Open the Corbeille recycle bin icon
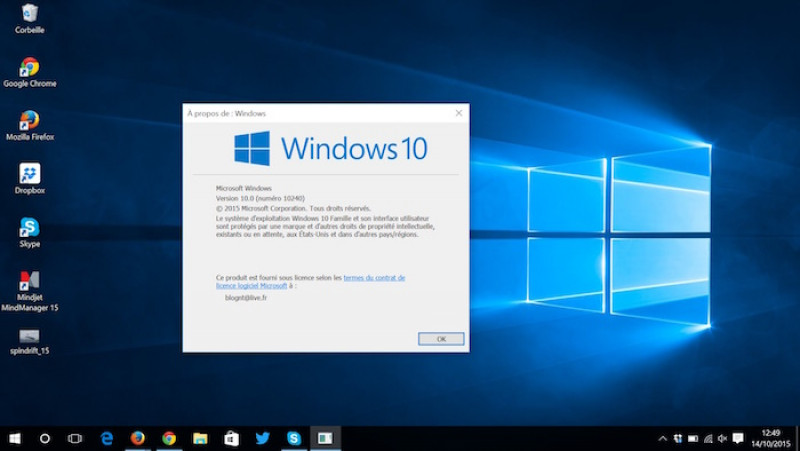Viewport: 800px width, 451px height. (30, 18)
